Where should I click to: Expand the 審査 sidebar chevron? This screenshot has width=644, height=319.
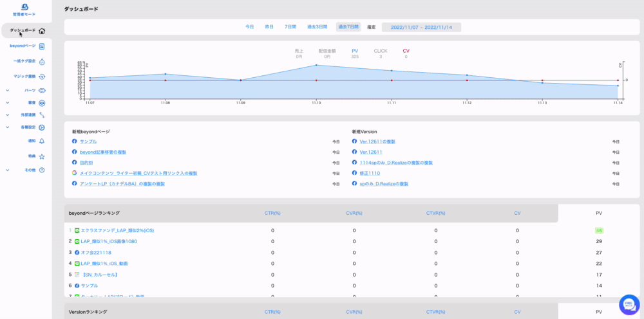click(7, 103)
